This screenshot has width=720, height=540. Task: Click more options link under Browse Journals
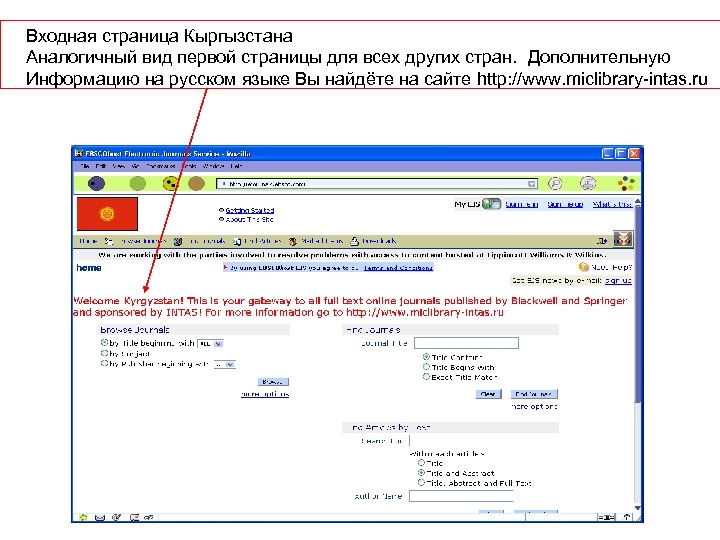pyautogui.click(x=265, y=394)
